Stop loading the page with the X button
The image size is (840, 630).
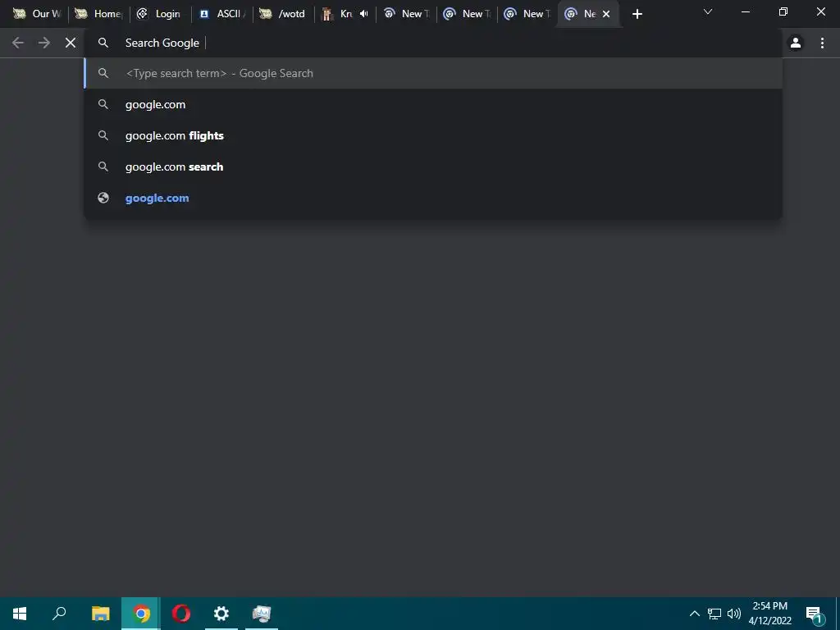click(x=71, y=43)
